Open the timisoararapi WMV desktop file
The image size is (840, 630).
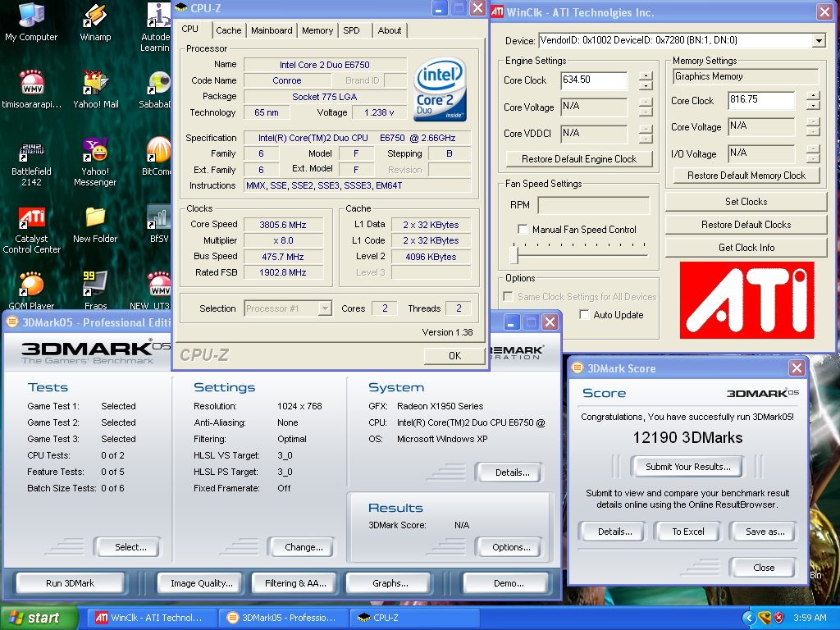[x=31, y=89]
